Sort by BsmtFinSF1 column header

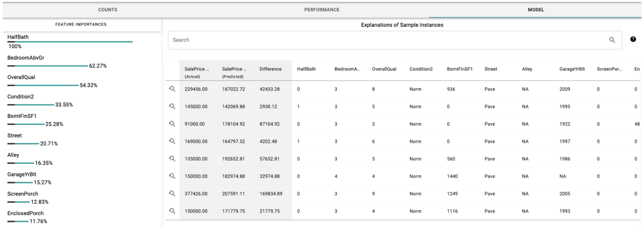click(459, 69)
